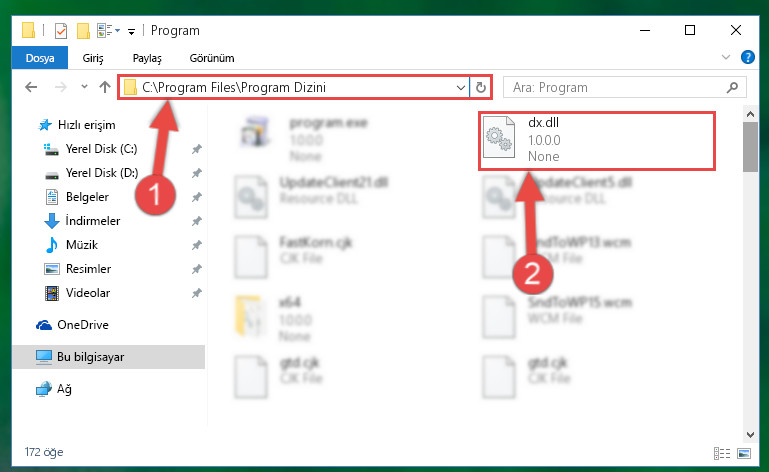Unpin Belgeler from quick access

pos(196,197)
